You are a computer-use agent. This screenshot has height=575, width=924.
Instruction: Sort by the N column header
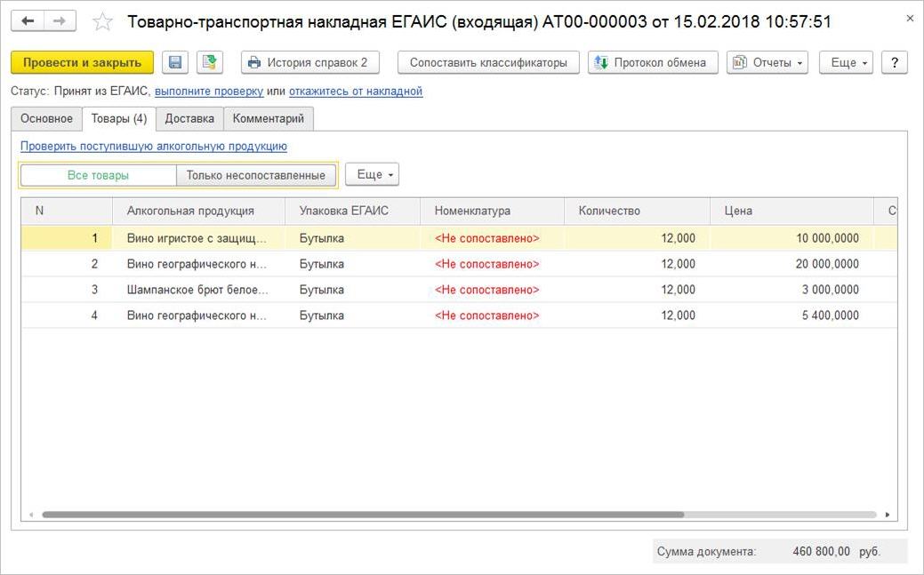coord(67,211)
